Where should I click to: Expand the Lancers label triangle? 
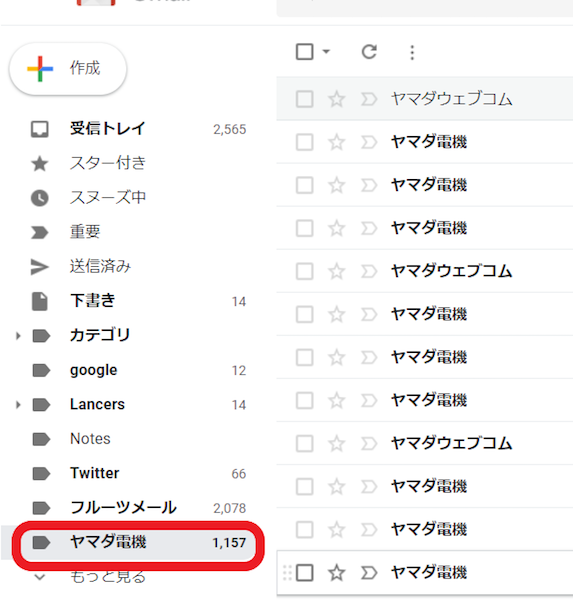click(18, 405)
